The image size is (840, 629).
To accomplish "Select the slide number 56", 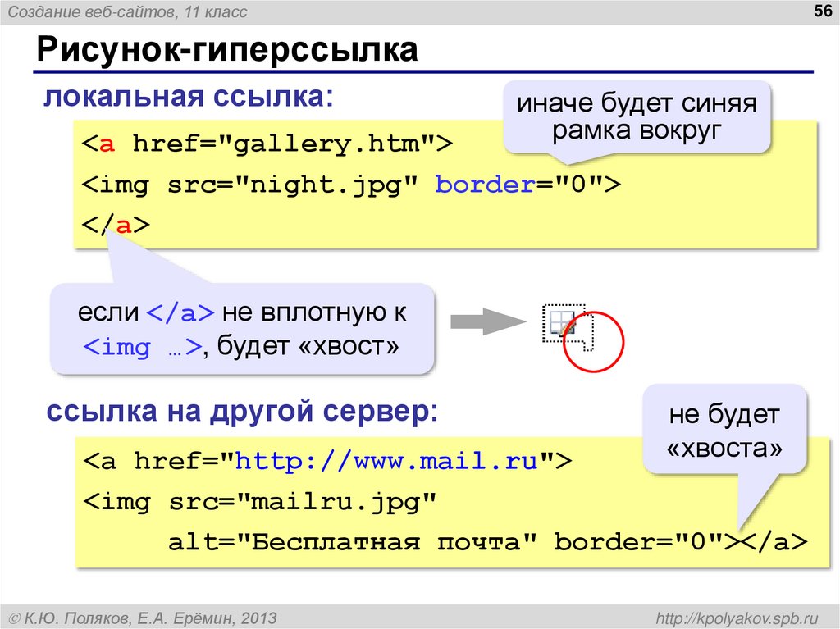I will point(822,11).
